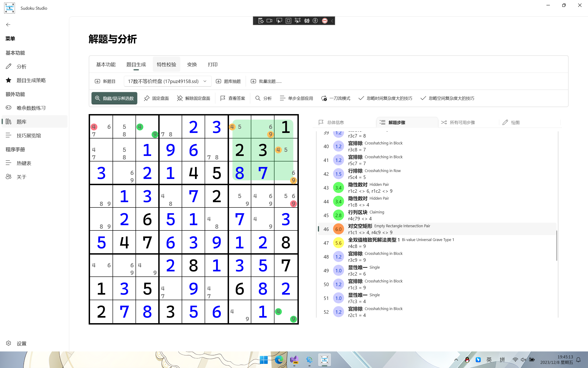
Task: Open the Windows Start button
Action: tap(264, 360)
